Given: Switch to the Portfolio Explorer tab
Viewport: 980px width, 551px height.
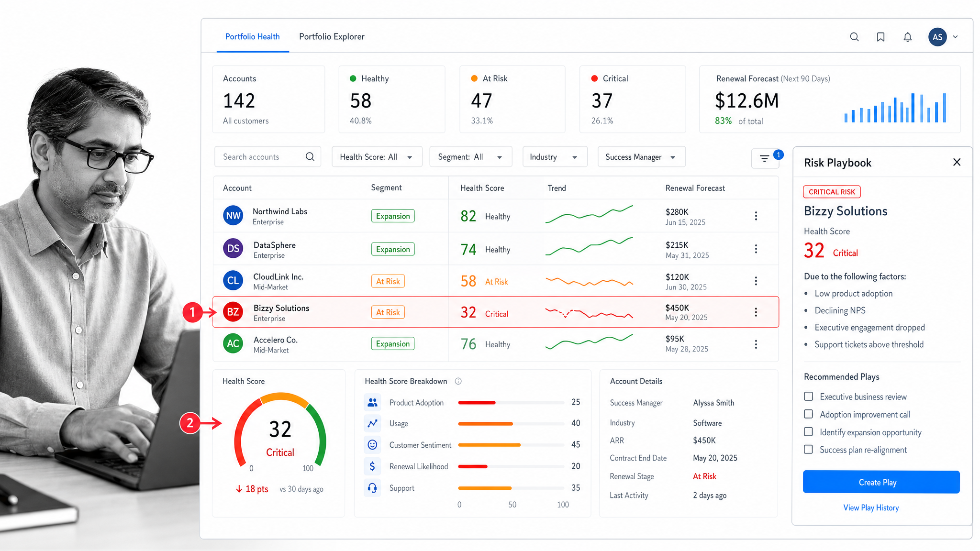Looking at the screenshot, I should [332, 37].
